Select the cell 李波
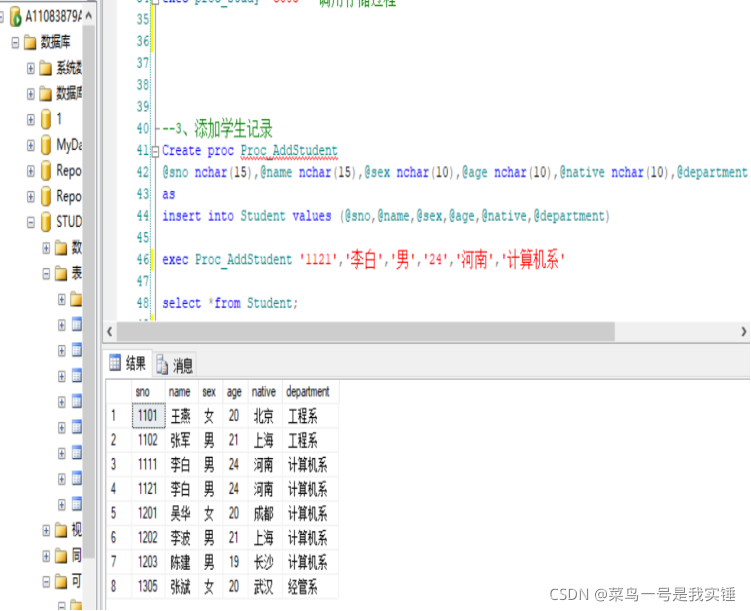 tap(182, 538)
